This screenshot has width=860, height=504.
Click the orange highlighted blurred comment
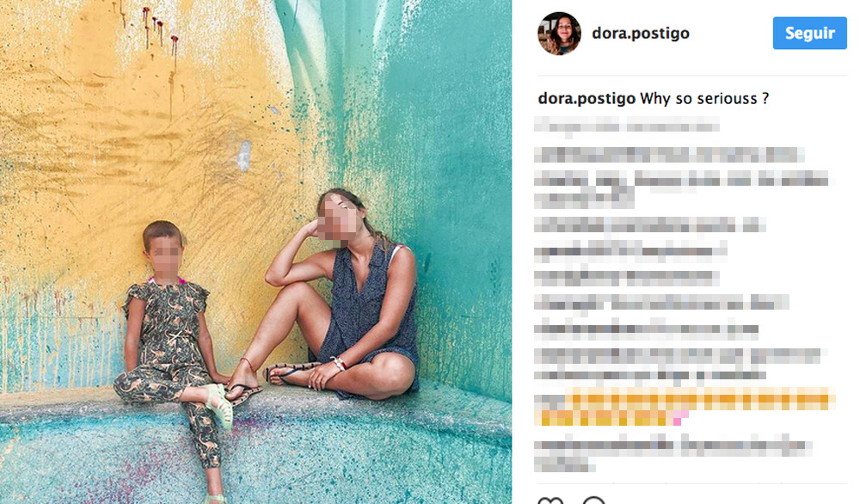(x=685, y=406)
